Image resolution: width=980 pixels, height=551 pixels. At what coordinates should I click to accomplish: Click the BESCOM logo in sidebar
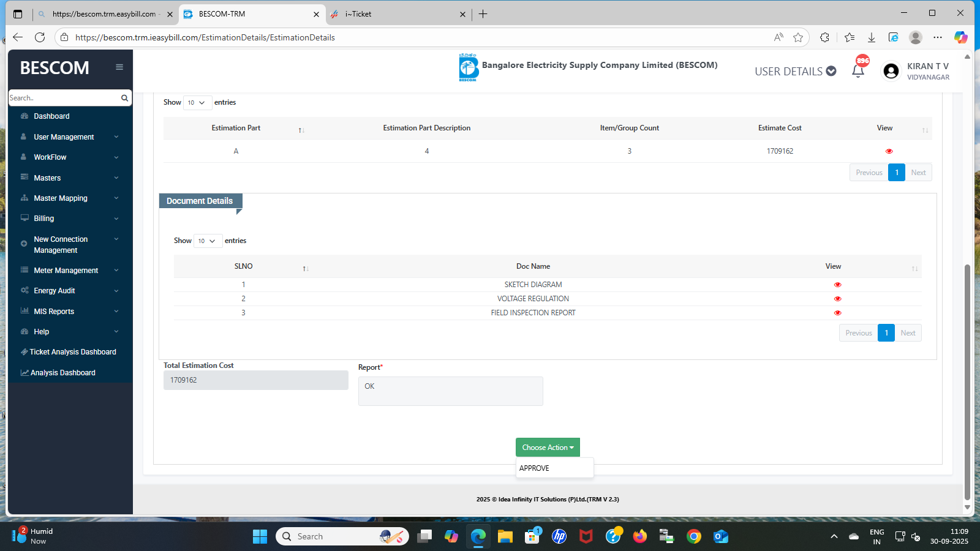pyautogui.click(x=55, y=68)
